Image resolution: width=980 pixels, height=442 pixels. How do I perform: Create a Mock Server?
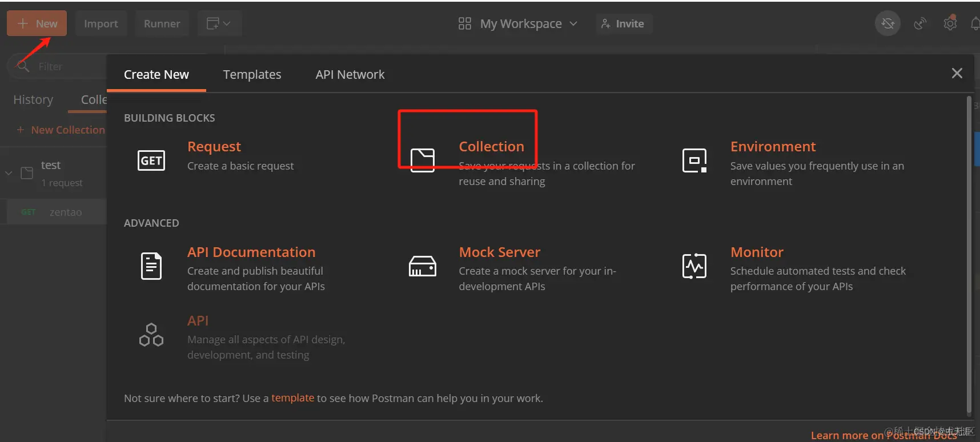click(500, 252)
